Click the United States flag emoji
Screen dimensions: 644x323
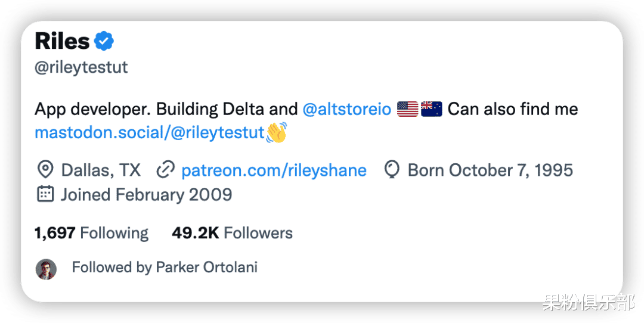[x=408, y=109]
